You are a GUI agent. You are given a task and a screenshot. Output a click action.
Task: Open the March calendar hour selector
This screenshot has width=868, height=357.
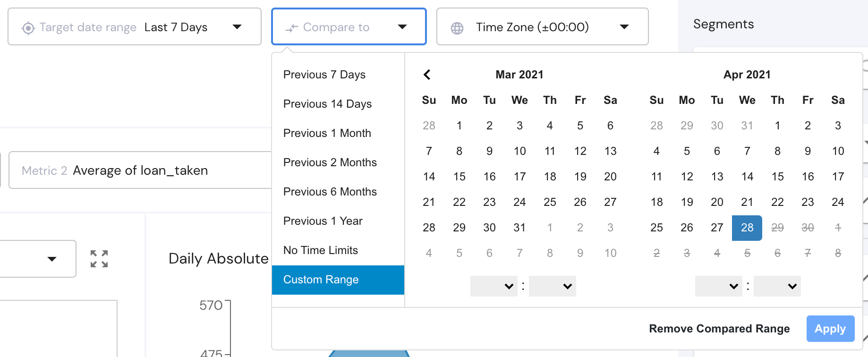494,286
